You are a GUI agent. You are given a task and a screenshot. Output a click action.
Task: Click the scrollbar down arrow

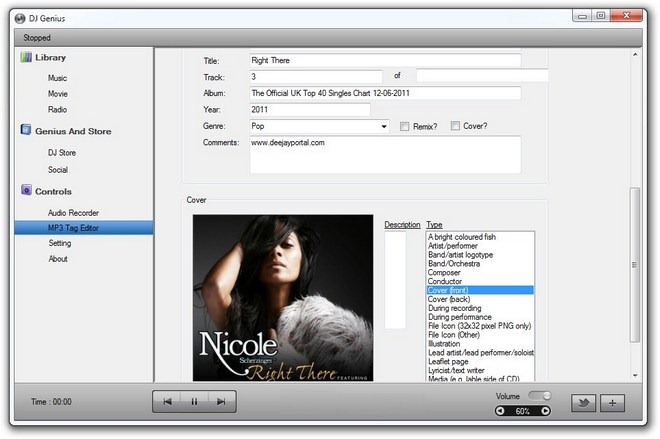pos(635,375)
